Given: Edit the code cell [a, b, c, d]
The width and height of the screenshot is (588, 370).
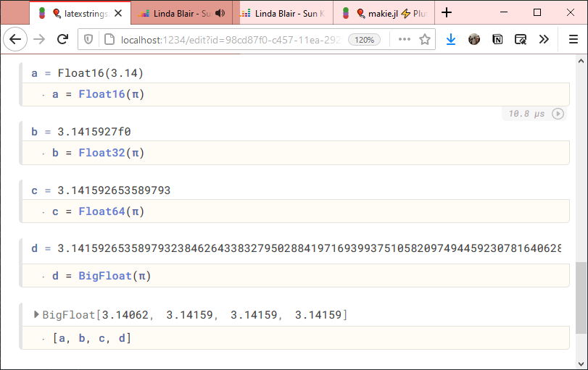Looking at the screenshot, I should point(296,338).
